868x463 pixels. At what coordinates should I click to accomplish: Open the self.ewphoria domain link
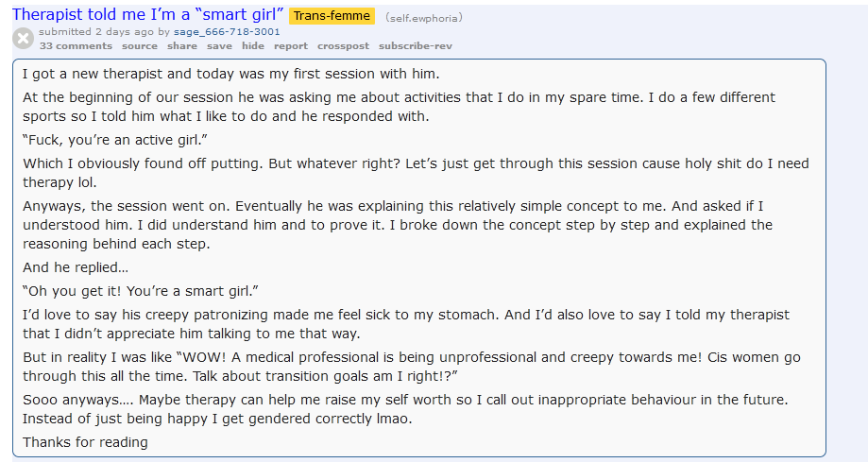pyautogui.click(x=423, y=17)
